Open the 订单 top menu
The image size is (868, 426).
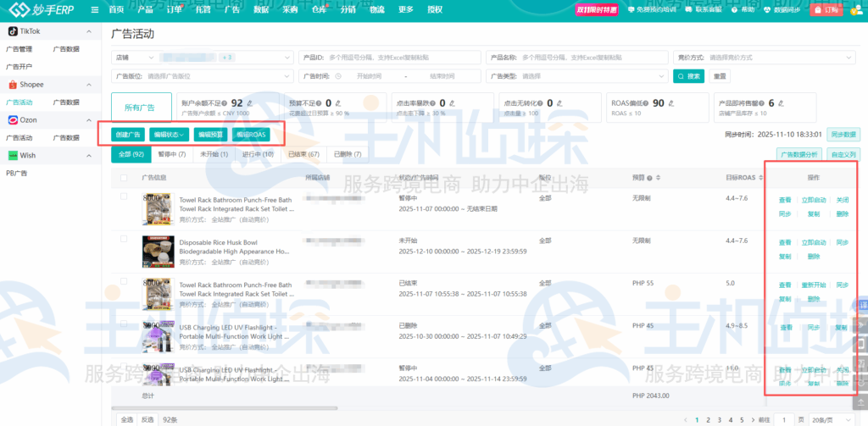[175, 10]
